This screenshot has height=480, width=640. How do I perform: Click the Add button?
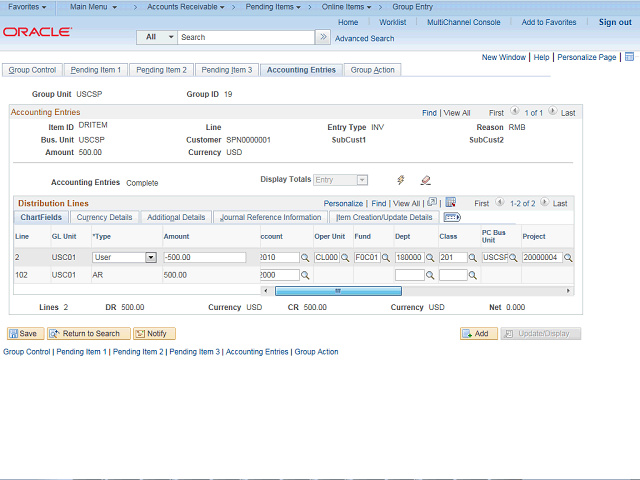[x=479, y=333]
